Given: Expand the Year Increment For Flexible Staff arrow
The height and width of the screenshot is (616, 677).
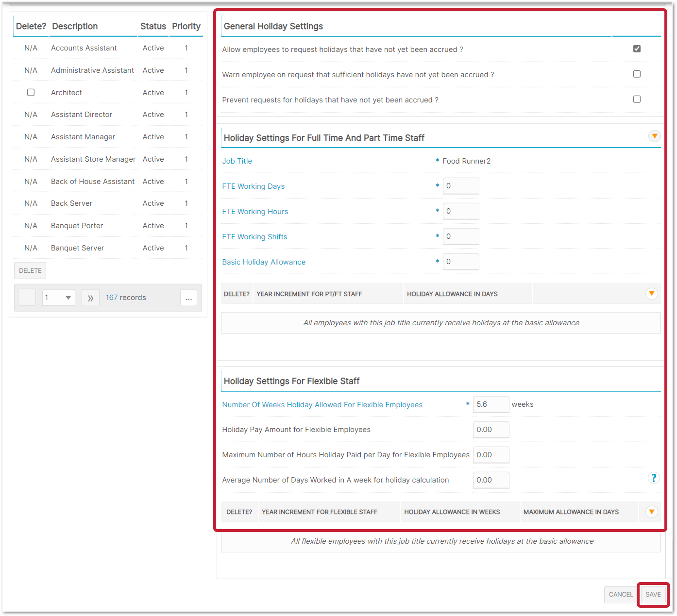Looking at the screenshot, I should [651, 512].
